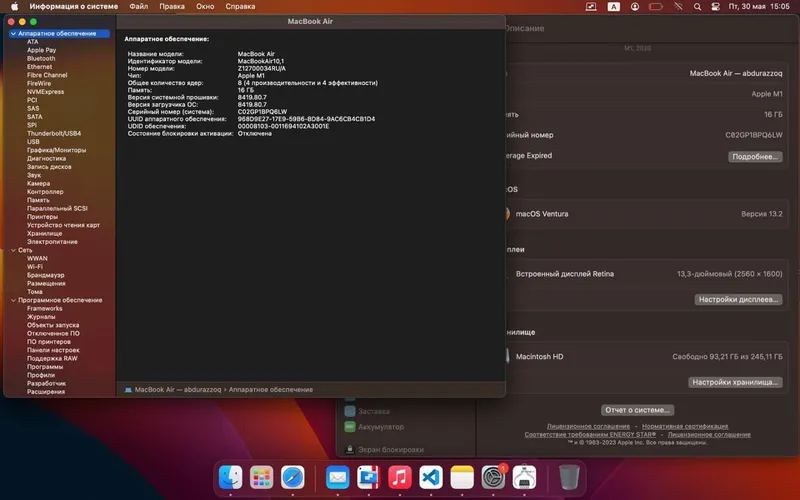Viewport: 800px width, 500px height.
Task: Select Электропитание in the sidebar
Action: pyautogui.click(x=52, y=242)
